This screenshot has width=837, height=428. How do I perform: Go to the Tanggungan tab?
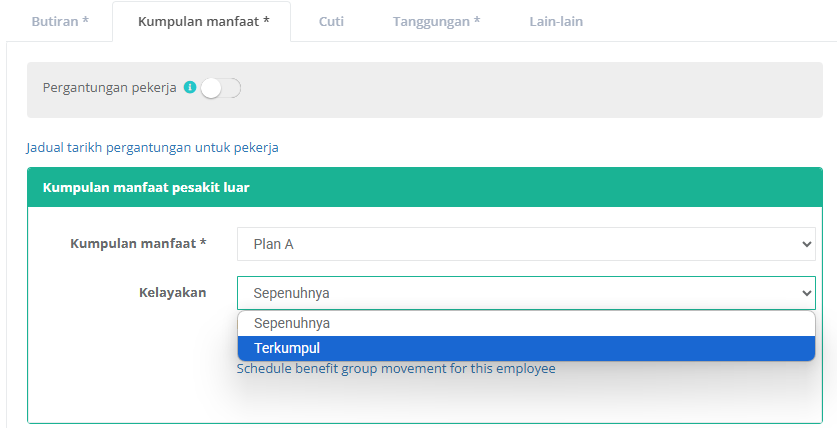[x=436, y=21]
